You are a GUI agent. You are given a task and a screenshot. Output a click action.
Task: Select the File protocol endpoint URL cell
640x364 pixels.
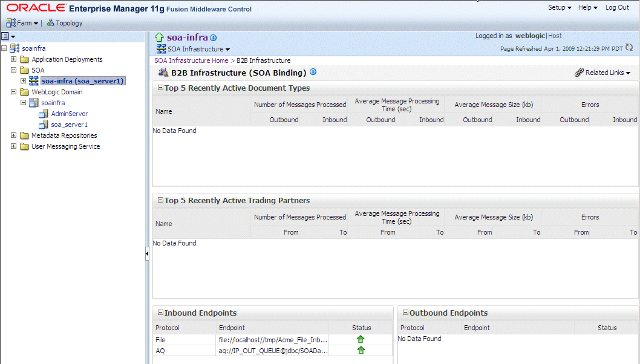click(272, 340)
